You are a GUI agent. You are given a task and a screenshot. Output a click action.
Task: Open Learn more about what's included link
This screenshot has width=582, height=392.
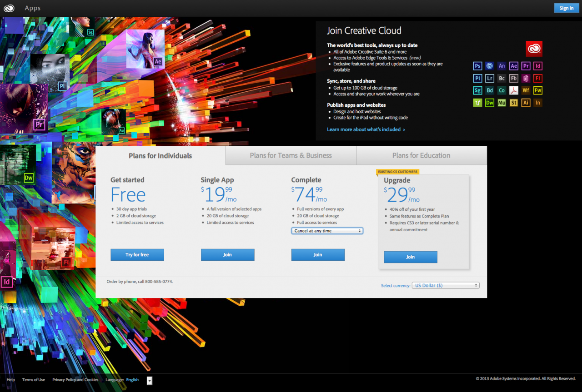click(366, 129)
